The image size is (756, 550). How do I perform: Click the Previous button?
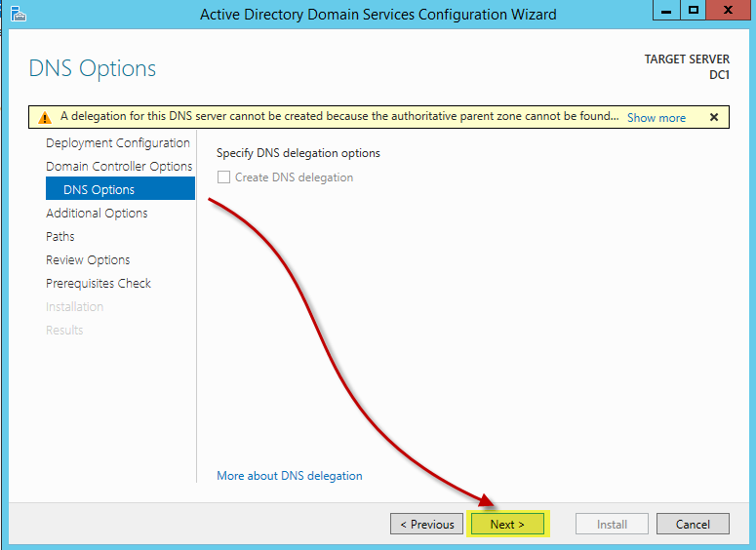click(426, 524)
